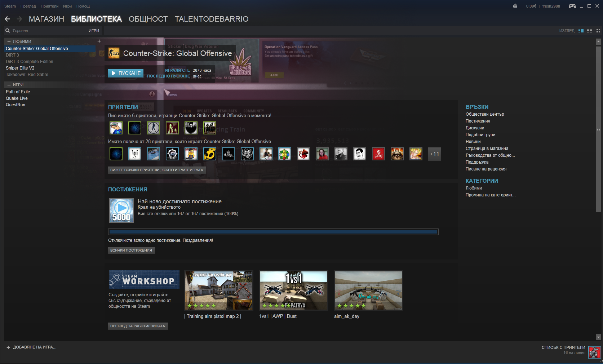The width and height of the screenshot is (603, 364).
Task: Switch library to grid view mode
Action: coord(598,31)
